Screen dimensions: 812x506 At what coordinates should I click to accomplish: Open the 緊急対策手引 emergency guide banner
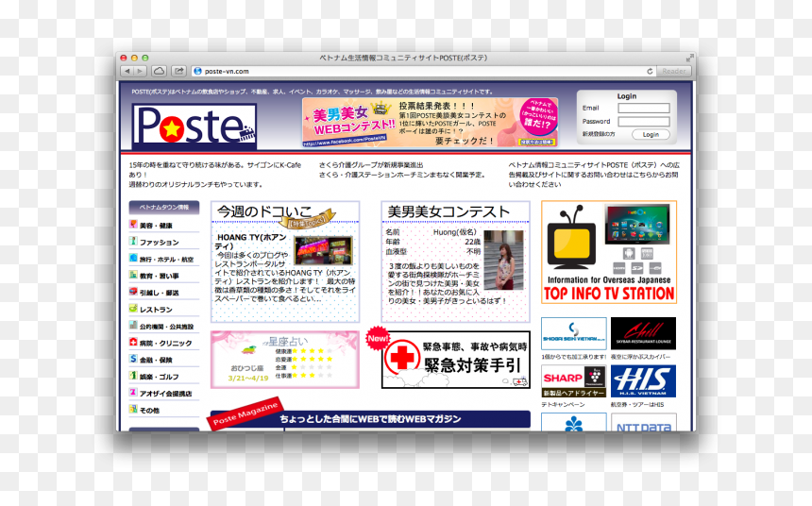(x=456, y=360)
